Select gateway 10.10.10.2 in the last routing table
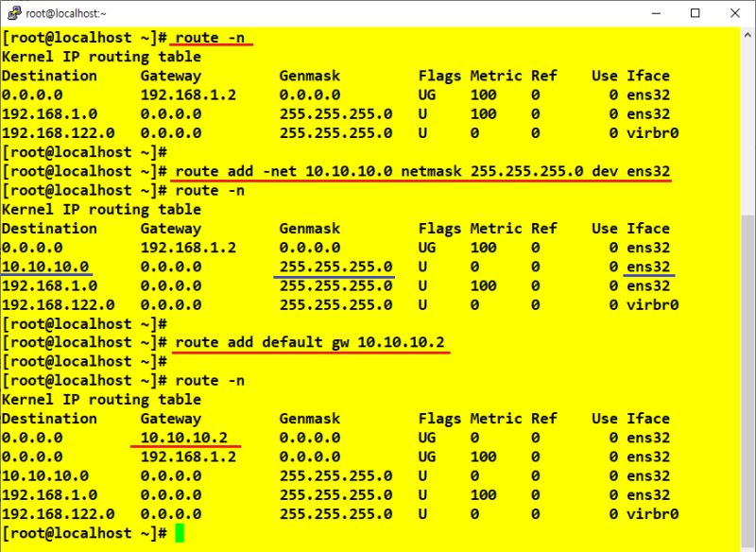The width and height of the screenshot is (756, 552). click(183, 438)
